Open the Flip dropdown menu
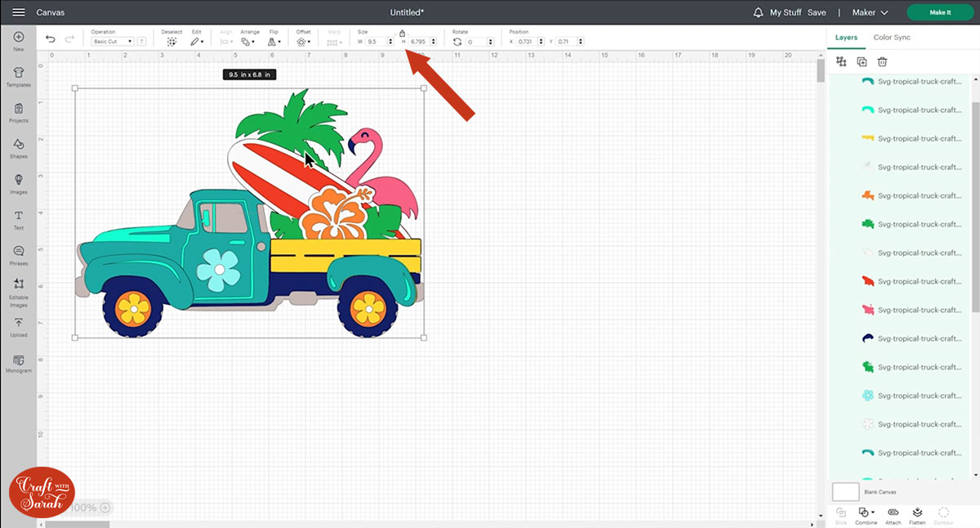Image resolution: width=980 pixels, height=528 pixels. pyautogui.click(x=274, y=41)
